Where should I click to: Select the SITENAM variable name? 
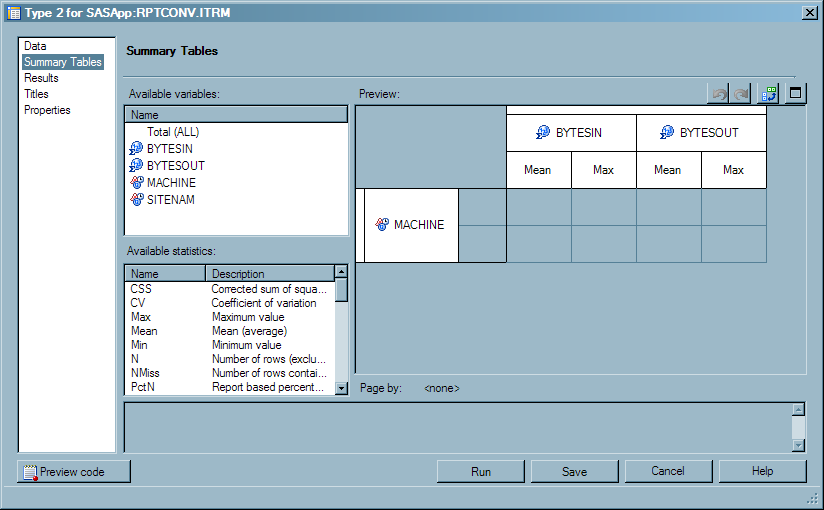[171, 200]
